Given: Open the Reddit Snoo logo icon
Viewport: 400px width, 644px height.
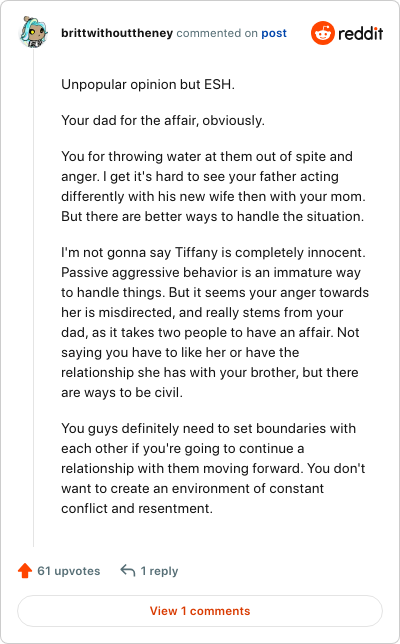Looking at the screenshot, I should (323, 33).
